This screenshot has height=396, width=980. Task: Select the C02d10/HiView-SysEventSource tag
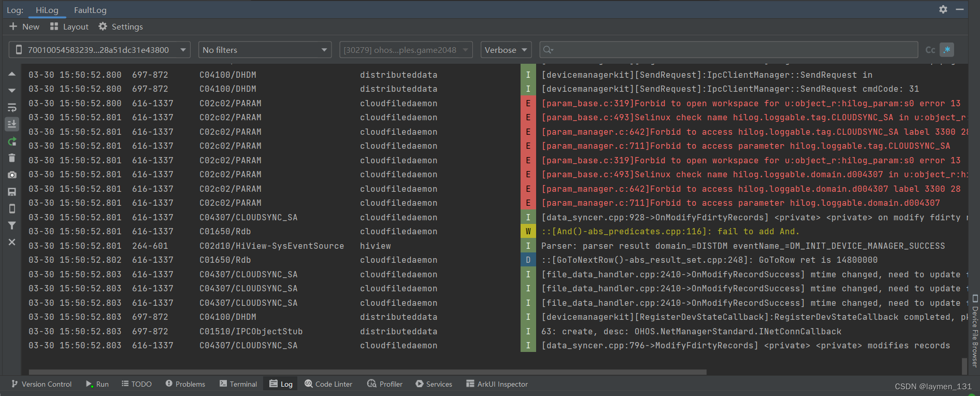(x=271, y=246)
